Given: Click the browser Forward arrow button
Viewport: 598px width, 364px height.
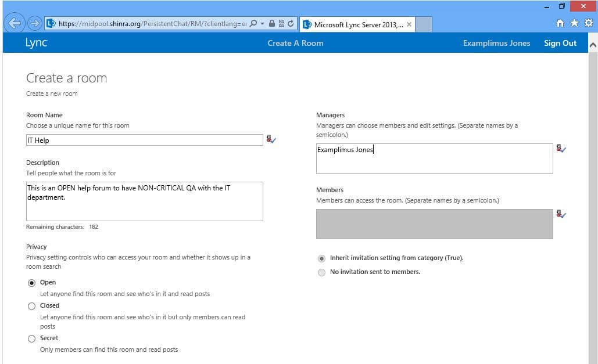Looking at the screenshot, I should [35, 24].
